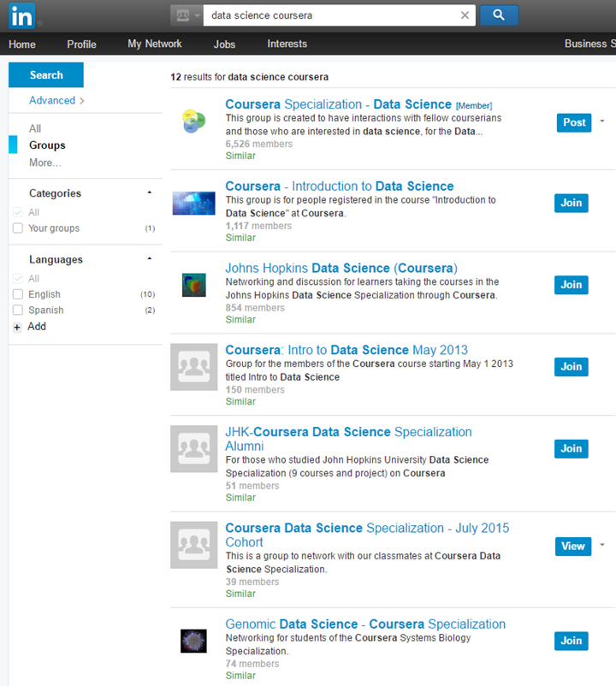Join JHK-Coursera Data Science Alumni group

pyautogui.click(x=572, y=448)
